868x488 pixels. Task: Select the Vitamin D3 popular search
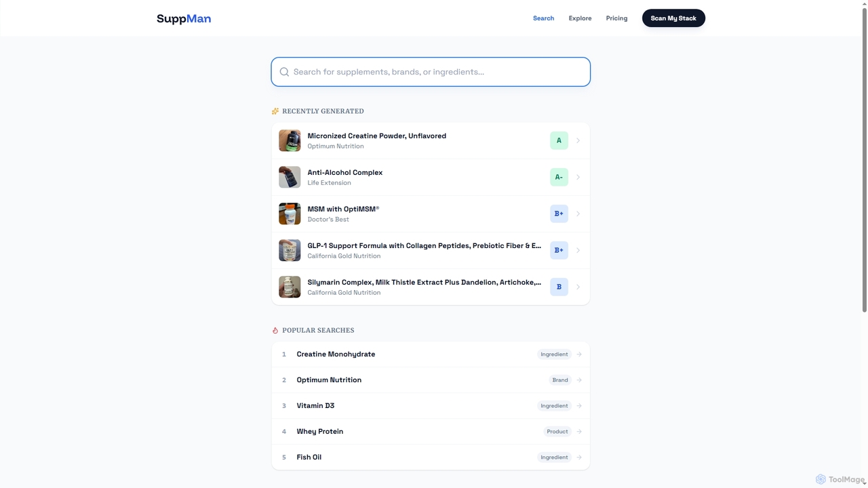click(x=431, y=406)
